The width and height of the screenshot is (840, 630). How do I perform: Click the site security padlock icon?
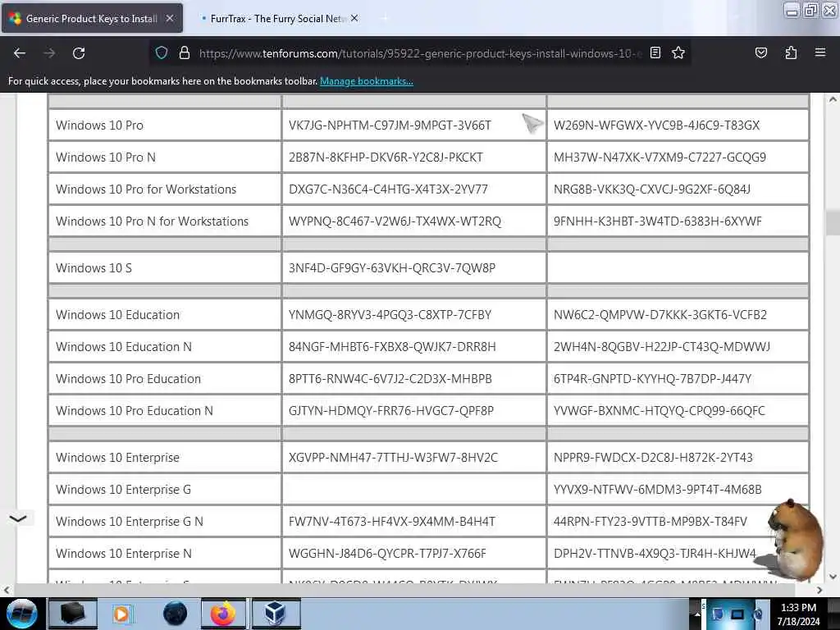(x=185, y=53)
